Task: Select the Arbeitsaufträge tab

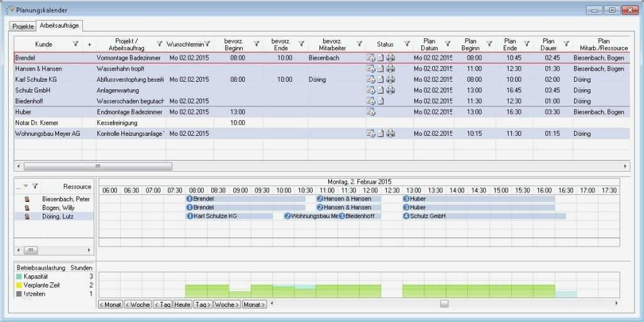Action: tap(60, 25)
